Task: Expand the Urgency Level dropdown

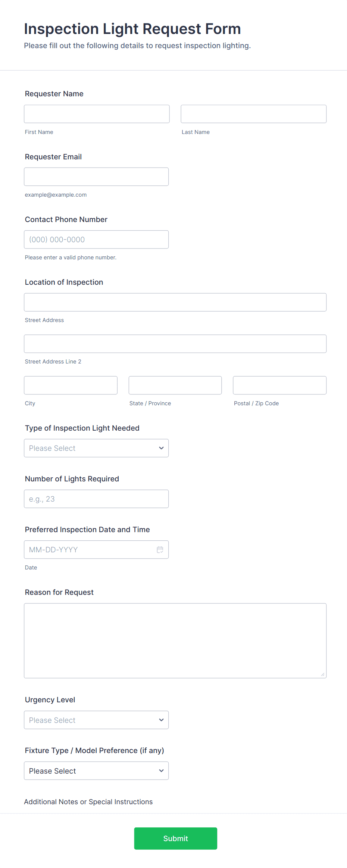Action: tap(96, 720)
